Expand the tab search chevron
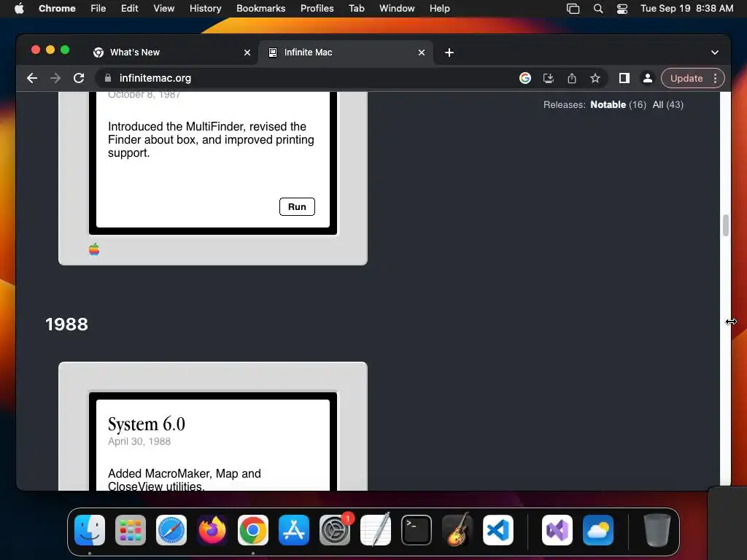The width and height of the screenshot is (747, 560). 715,52
